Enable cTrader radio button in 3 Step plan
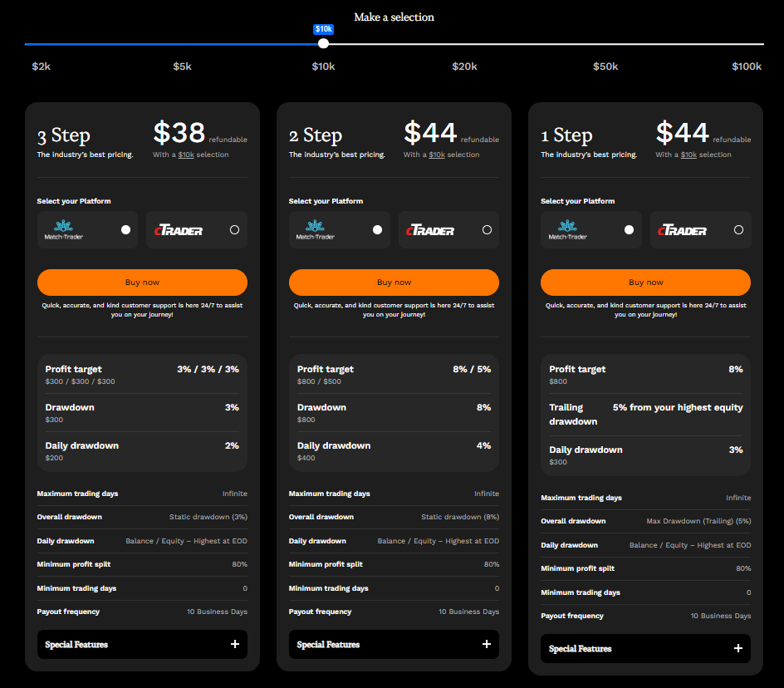This screenshot has width=784, height=688. [234, 230]
